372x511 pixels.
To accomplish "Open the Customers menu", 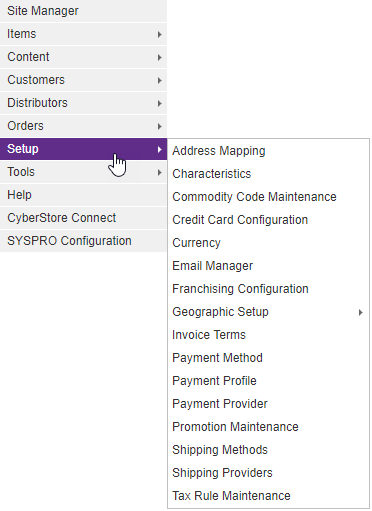I will (83, 80).
